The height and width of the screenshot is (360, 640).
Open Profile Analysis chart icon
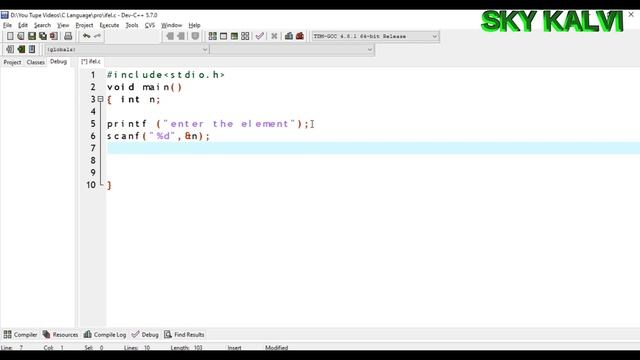pos(289,36)
